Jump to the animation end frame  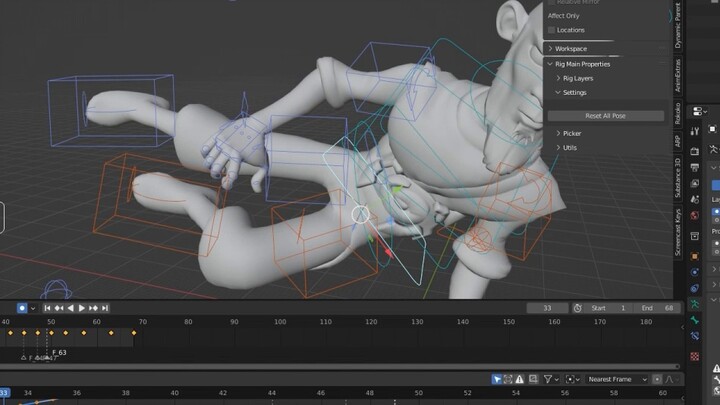click(105, 308)
